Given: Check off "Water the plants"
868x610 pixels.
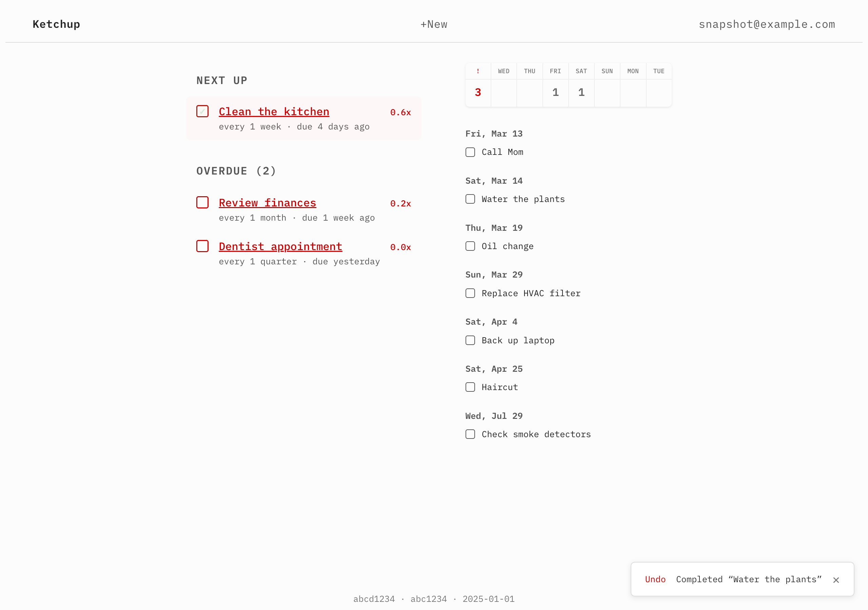Looking at the screenshot, I should pos(470,199).
